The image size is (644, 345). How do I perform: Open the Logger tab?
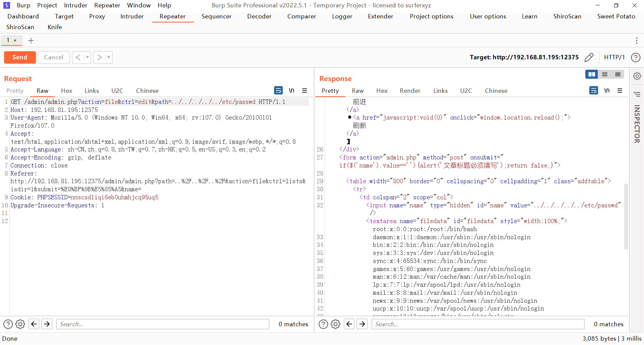[342, 16]
